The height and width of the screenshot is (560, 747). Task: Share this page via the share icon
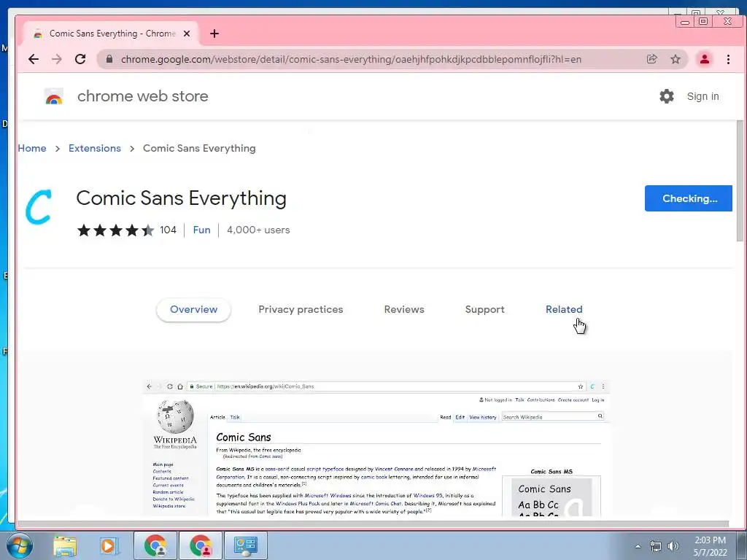pos(651,59)
